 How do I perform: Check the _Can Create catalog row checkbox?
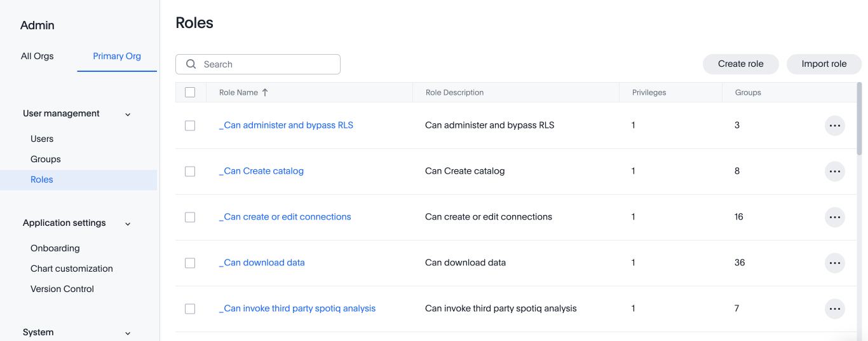[x=190, y=172]
